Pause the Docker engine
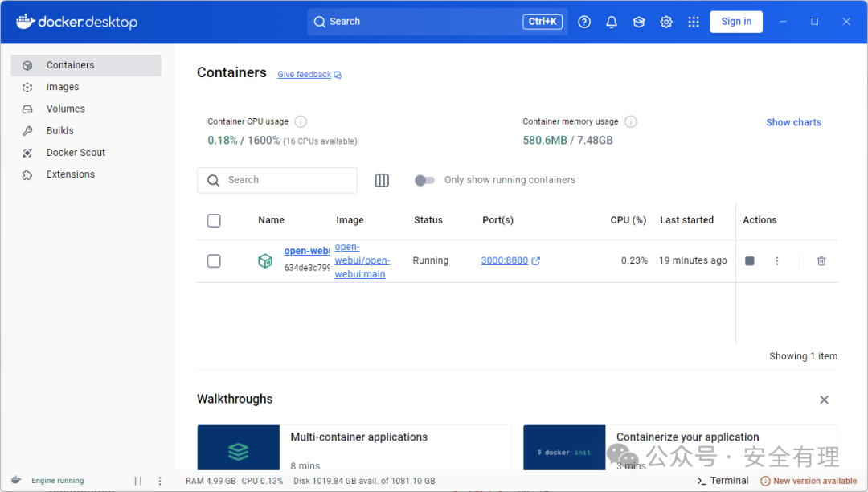Viewport: 868px width, 492px height. (x=138, y=481)
